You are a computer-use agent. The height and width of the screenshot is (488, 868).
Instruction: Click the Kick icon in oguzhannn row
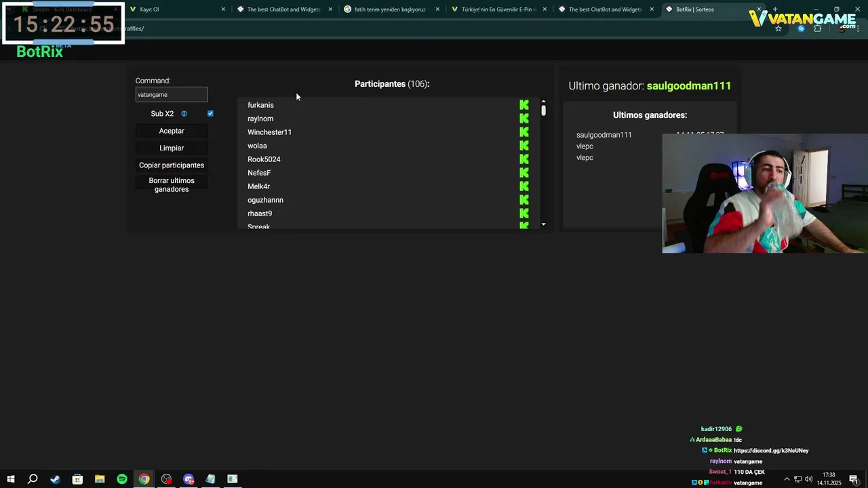524,200
